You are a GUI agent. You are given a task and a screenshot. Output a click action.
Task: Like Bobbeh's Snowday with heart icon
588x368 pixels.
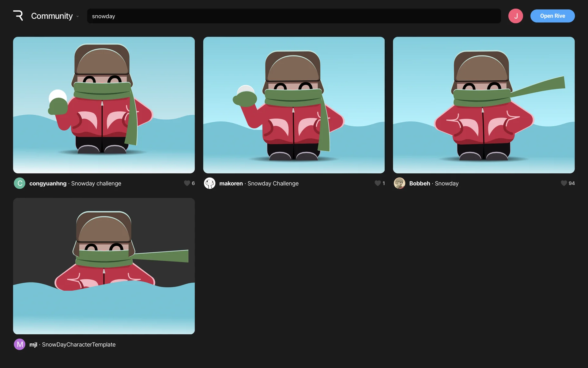pos(563,183)
